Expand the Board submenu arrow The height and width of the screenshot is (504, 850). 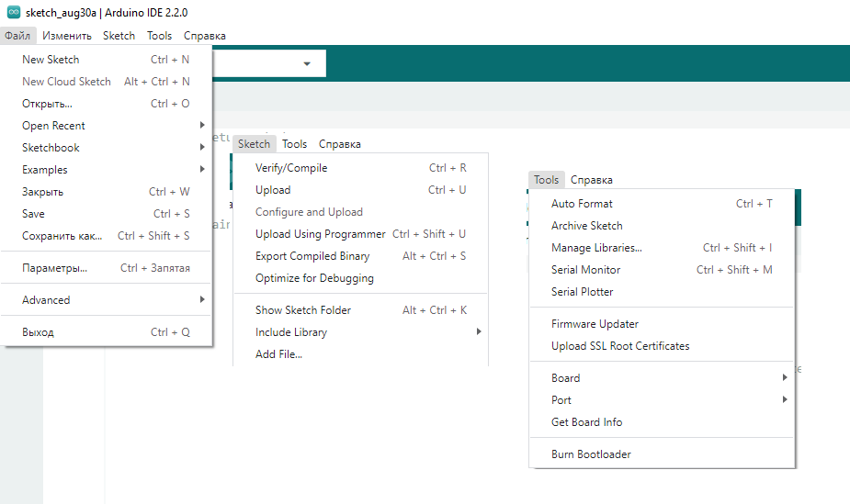pos(785,377)
